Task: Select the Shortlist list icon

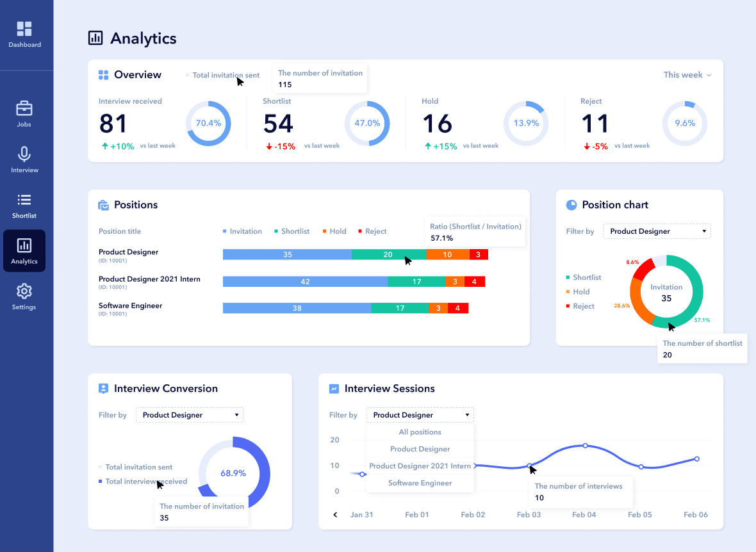Action: click(24, 200)
